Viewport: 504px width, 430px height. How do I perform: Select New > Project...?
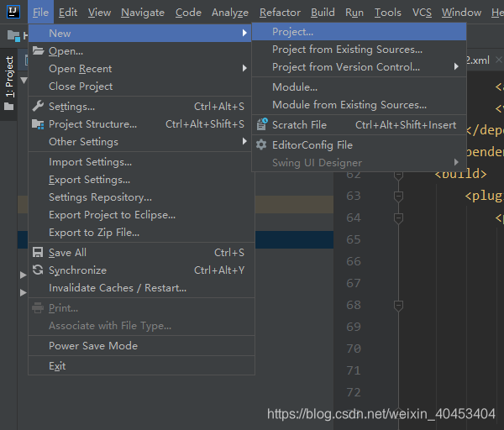[x=359, y=32]
